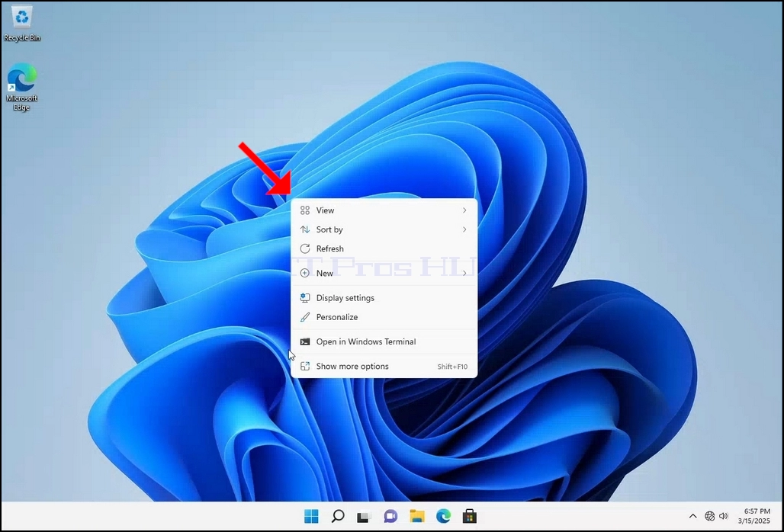Click the network globe tray icon
The height and width of the screenshot is (532, 784).
(709, 516)
